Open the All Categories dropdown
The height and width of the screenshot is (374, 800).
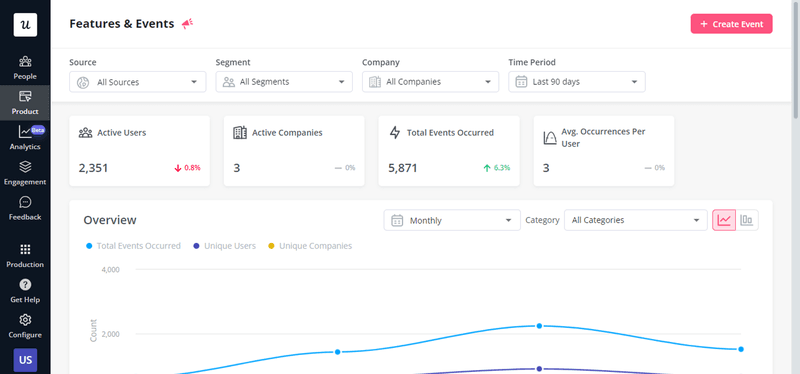[636, 220]
